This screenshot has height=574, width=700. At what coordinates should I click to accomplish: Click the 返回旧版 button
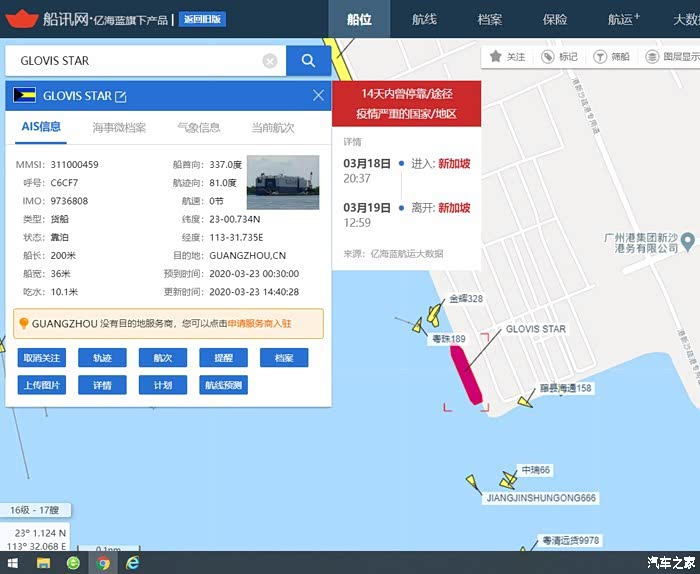[202, 19]
